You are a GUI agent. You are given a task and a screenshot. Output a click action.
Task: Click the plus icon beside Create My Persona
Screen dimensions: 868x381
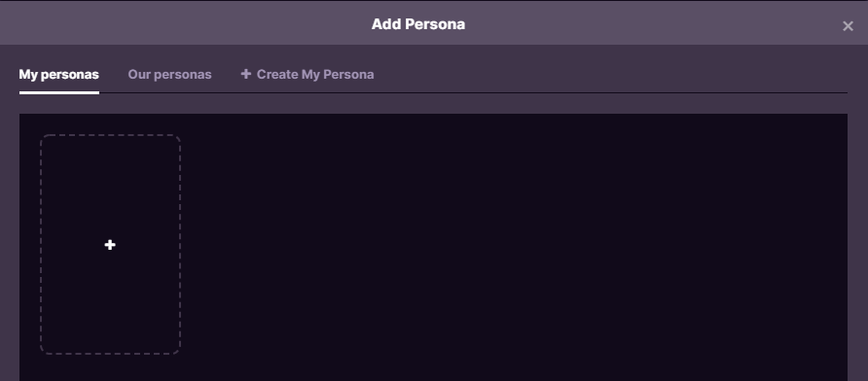coord(246,74)
